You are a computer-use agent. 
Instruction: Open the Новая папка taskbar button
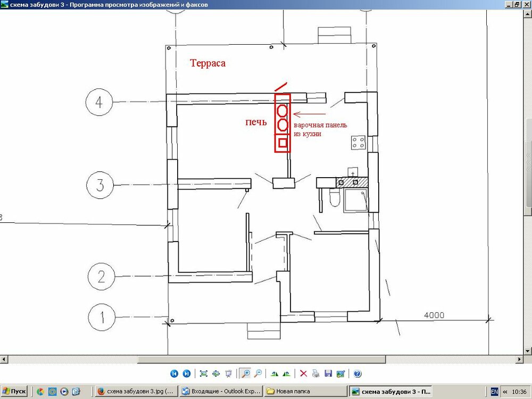[305, 391]
